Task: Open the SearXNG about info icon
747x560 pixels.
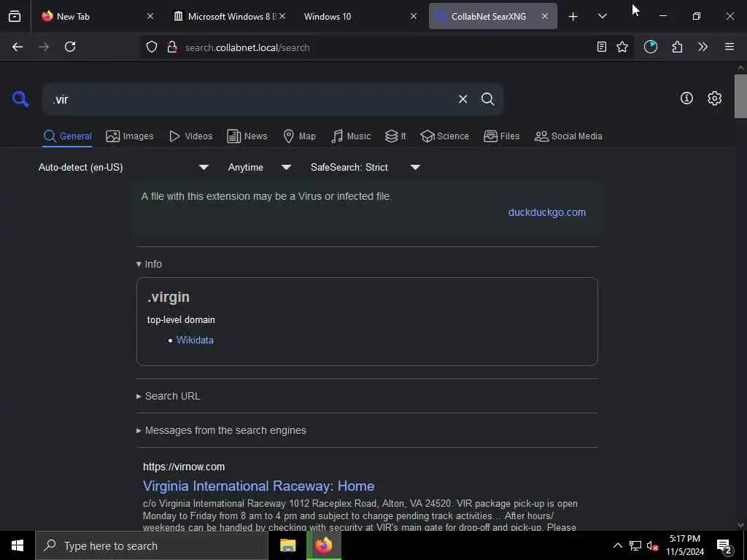Action: [686, 98]
